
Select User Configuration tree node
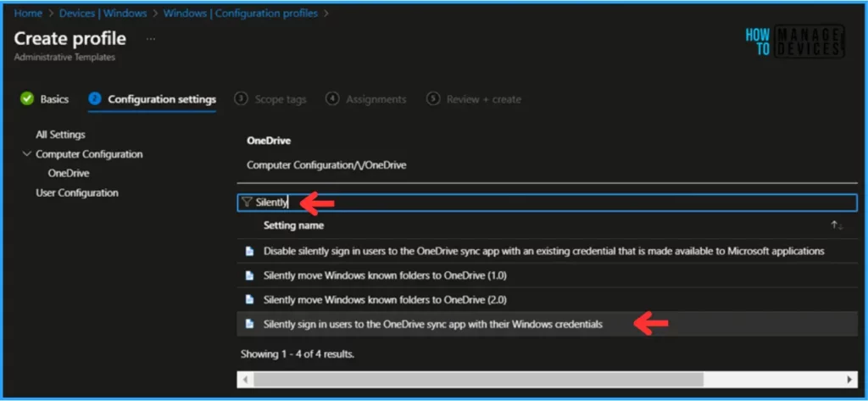(x=77, y=192)
